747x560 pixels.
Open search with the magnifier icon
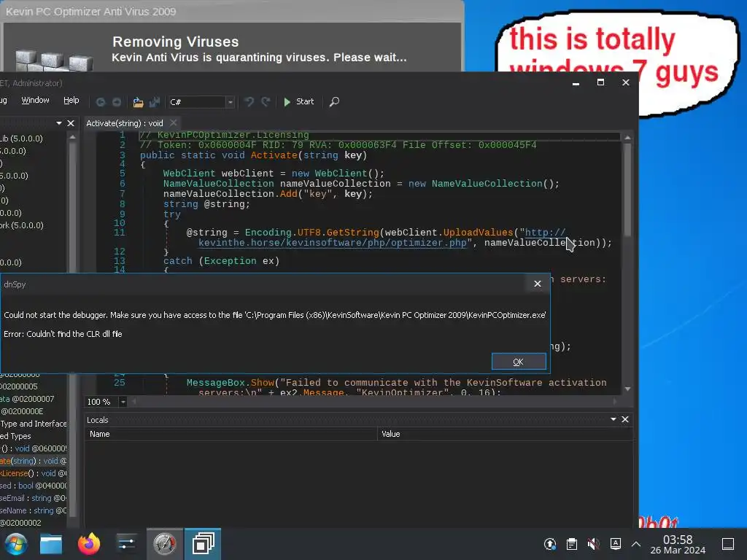coord(334,101)
